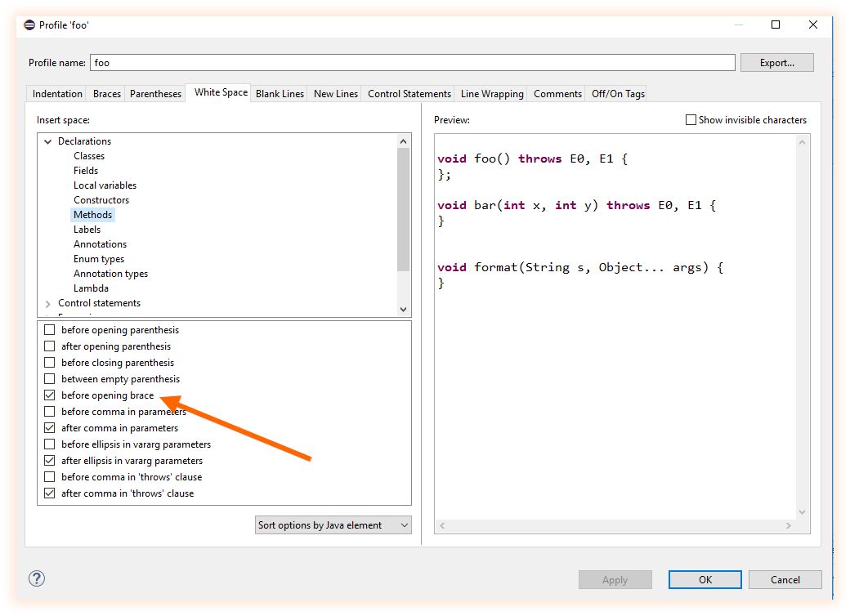
Task: Maximize the Profile 'foo' dialog
Action: 775,25
